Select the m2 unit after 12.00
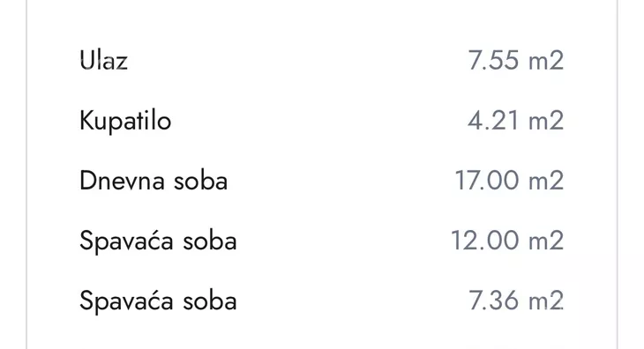The width and height of the screenshot is (644, 349). coord(546,241)
